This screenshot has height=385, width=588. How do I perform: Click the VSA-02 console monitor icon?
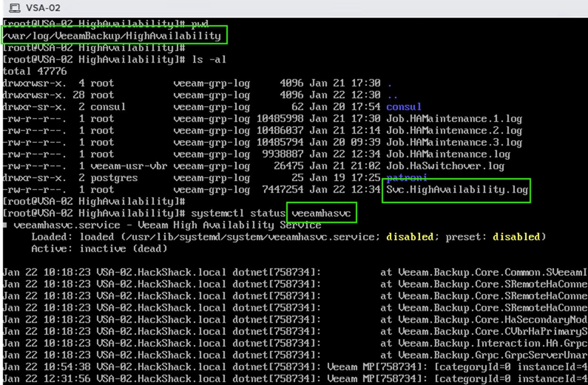15,8
